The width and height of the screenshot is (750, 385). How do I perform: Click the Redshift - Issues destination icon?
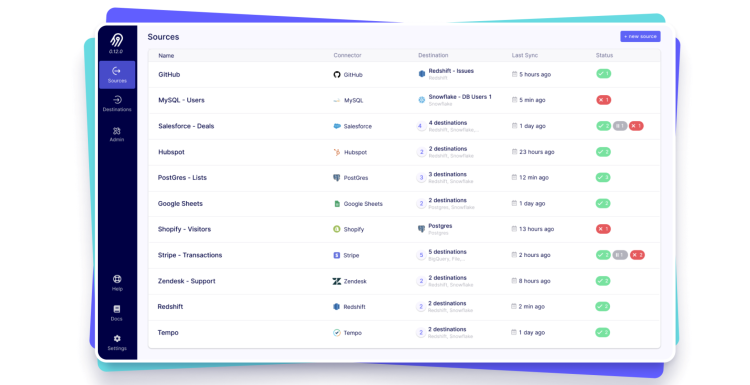coord(422,74)
